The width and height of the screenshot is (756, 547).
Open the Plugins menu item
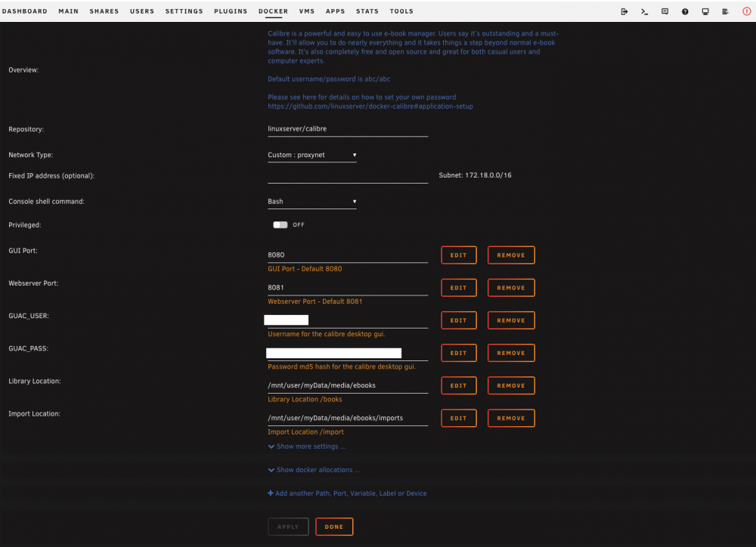(231, 11)
